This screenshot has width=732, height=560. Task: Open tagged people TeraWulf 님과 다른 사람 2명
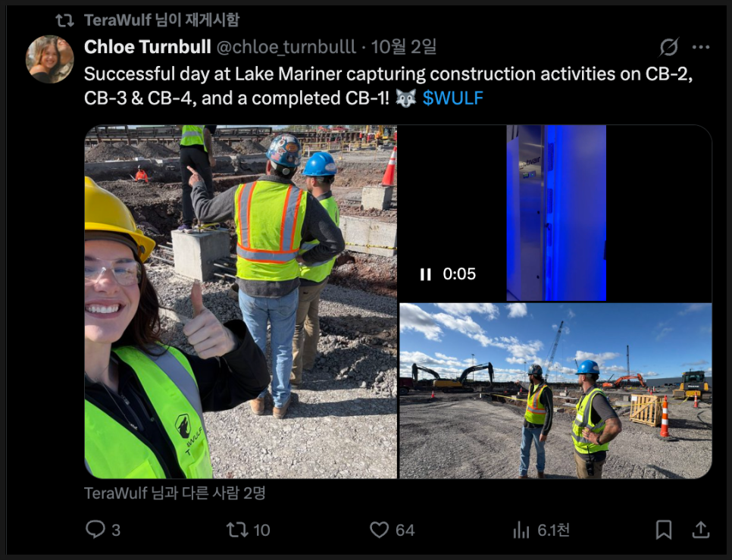(x=174, y=493)
